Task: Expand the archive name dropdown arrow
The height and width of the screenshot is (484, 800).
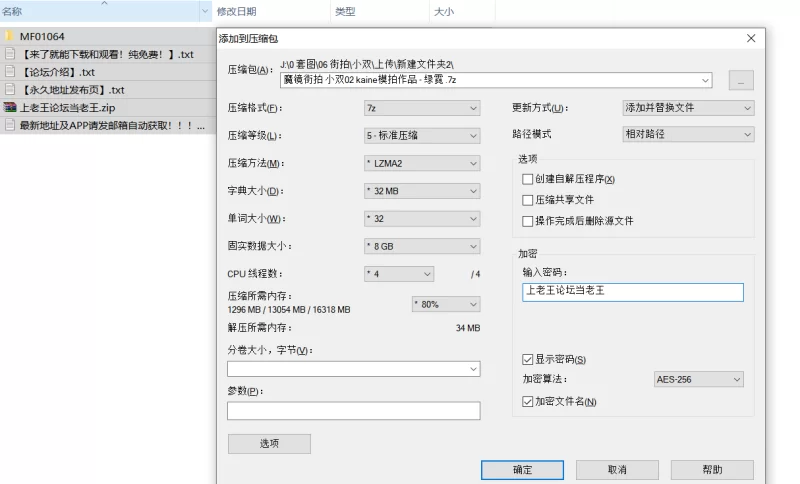Action: (705, 80)
